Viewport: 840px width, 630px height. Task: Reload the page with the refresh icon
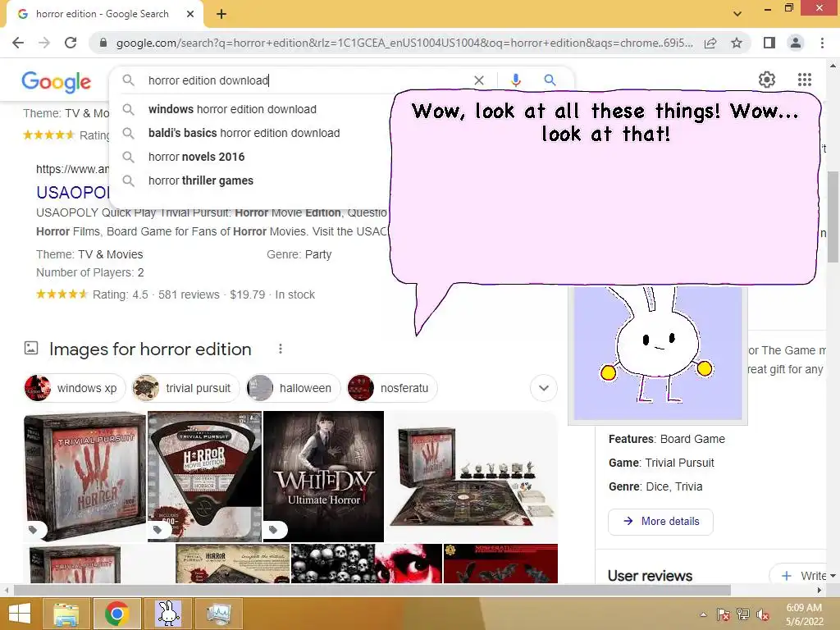pos(71,43)
